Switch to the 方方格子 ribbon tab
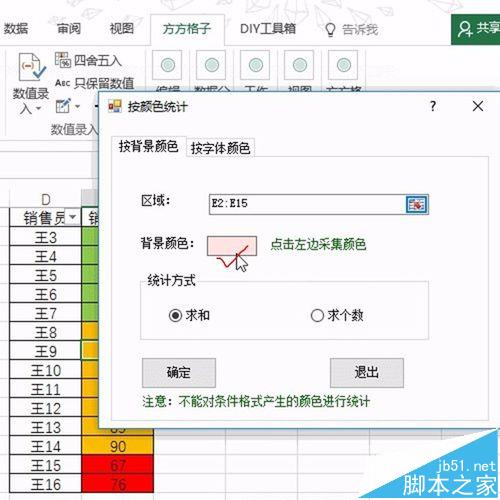Screen dimensions: 500x500 187,29
